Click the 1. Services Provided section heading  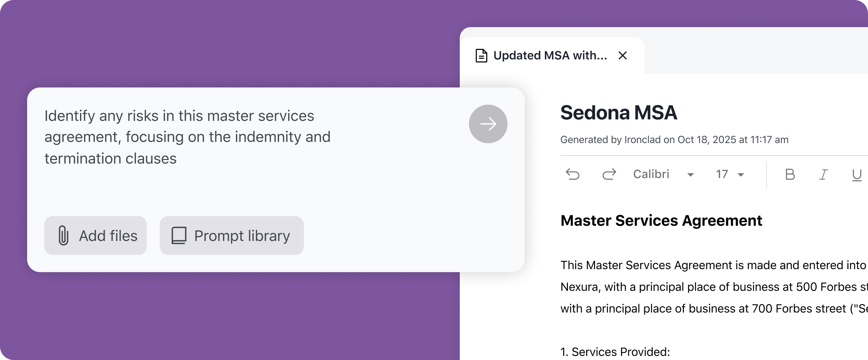click(x=615, y=352)
